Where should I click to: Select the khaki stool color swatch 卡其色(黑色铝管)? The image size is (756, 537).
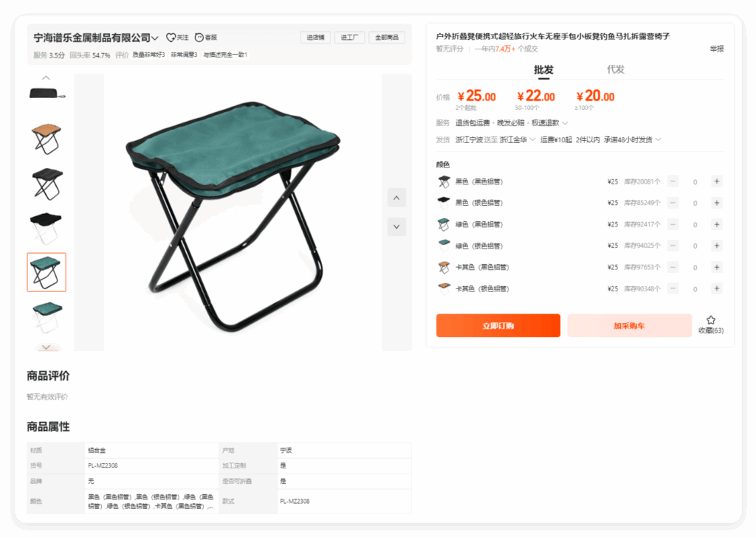click(444, 267)
